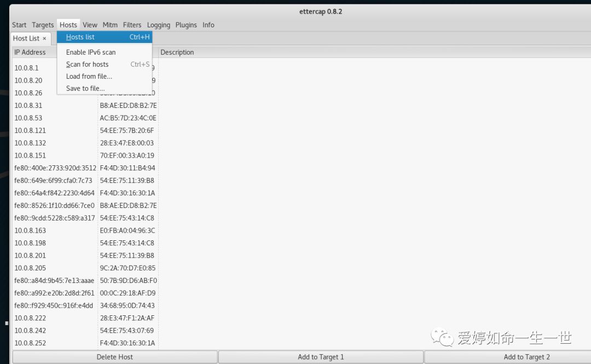Open the Logging menu
This screenshot has width=591, height=364.
(158, 25)
